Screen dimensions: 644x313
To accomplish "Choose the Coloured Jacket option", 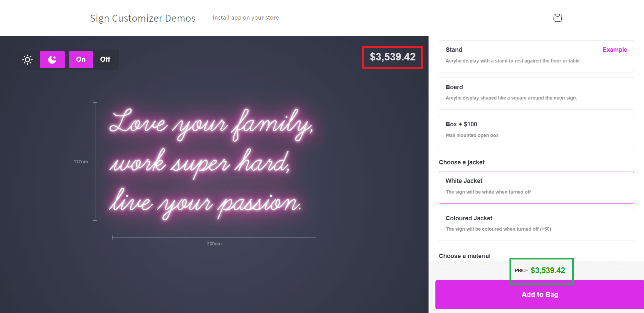I will (x=536, y=224).
